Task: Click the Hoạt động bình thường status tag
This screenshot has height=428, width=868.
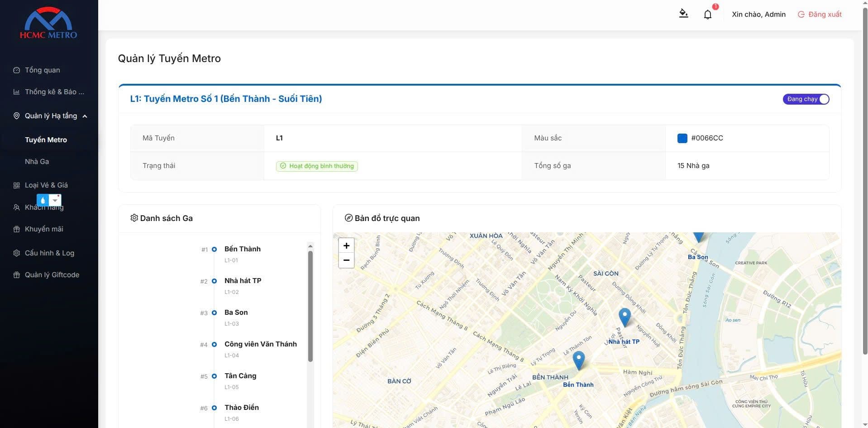Action: pos(317,166)
